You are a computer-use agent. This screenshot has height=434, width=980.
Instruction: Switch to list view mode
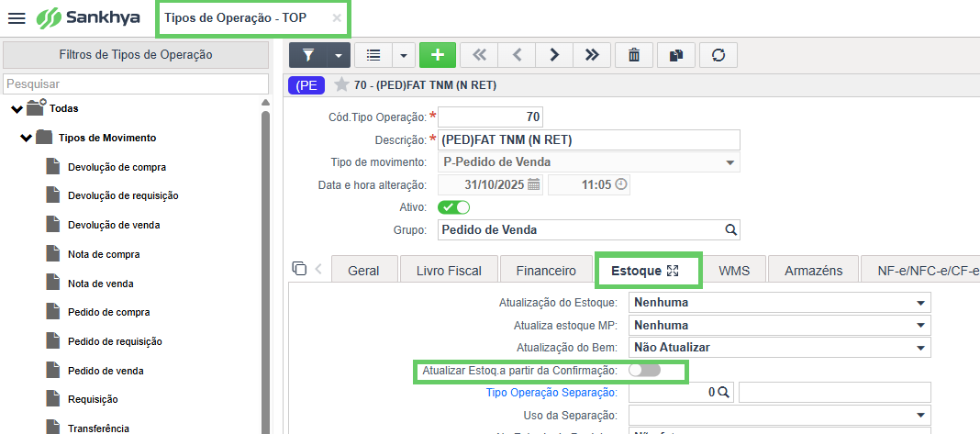pyautogui.click(x=373, y=55)
